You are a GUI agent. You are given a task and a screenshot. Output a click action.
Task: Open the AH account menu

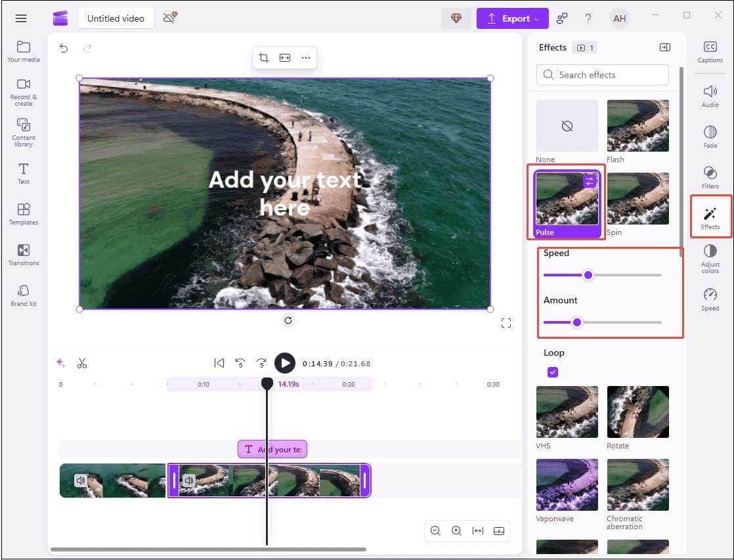(619, 18)
